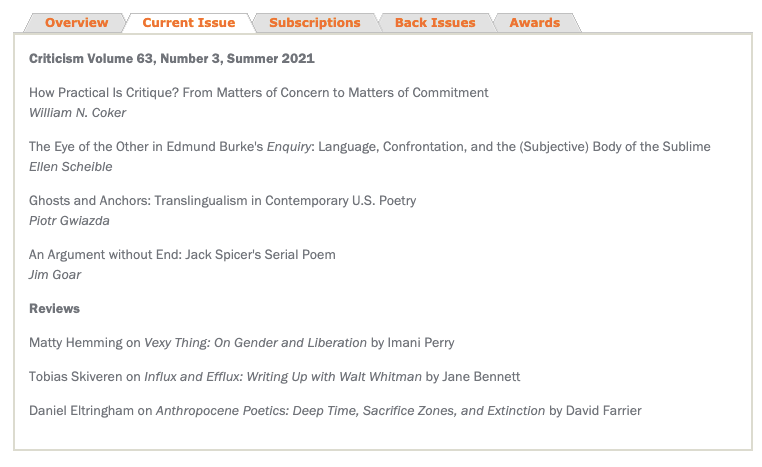Switch to the Subscriptions tab
Image resolution: width=762 pixels, height=467 pixels.
314,23
